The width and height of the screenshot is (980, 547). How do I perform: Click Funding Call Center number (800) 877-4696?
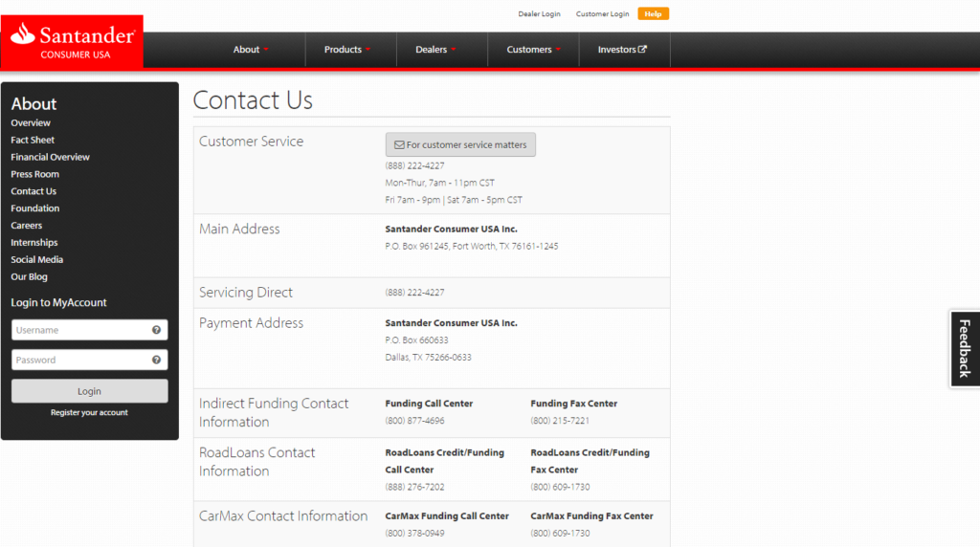click(415, 421)
